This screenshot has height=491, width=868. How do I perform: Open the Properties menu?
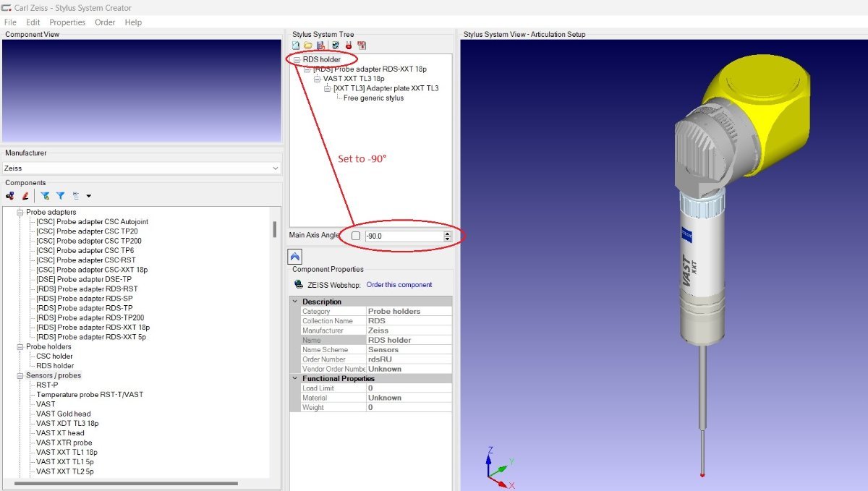67,22
